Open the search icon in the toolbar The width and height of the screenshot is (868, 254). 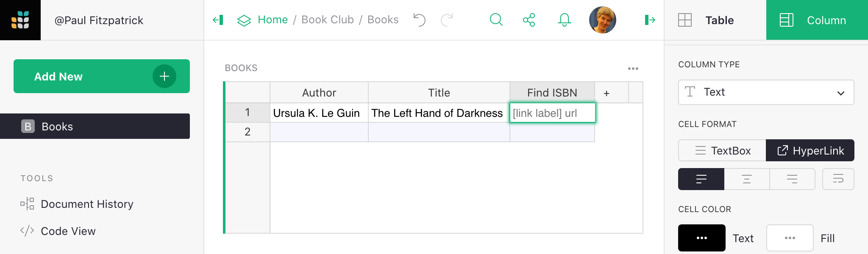coord(496,19)
